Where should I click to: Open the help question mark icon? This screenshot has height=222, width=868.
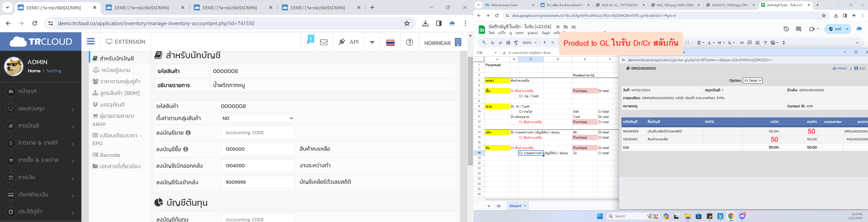tap(409, 42)
